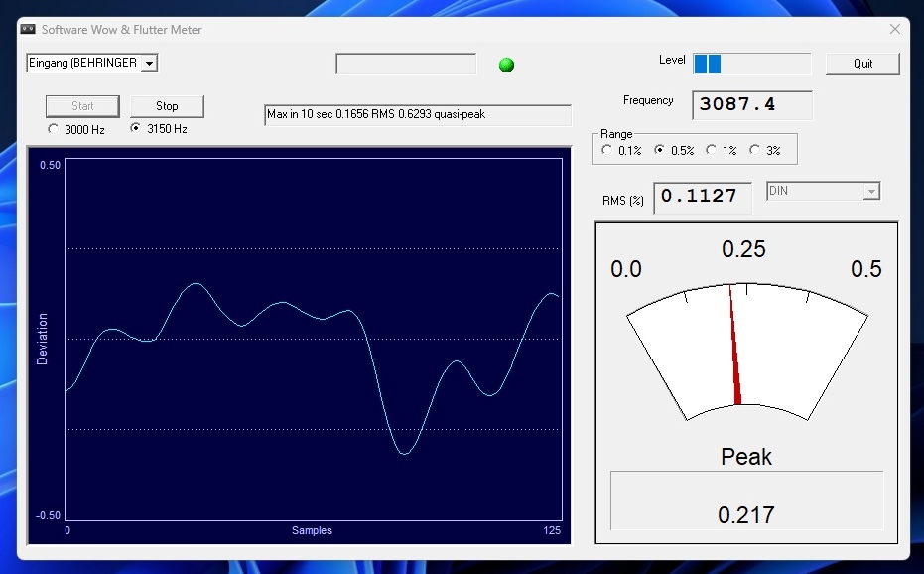The image size is (924, 574).
Task: Click the Quit button
Action: pyautogui.click(x=862, y=64)
